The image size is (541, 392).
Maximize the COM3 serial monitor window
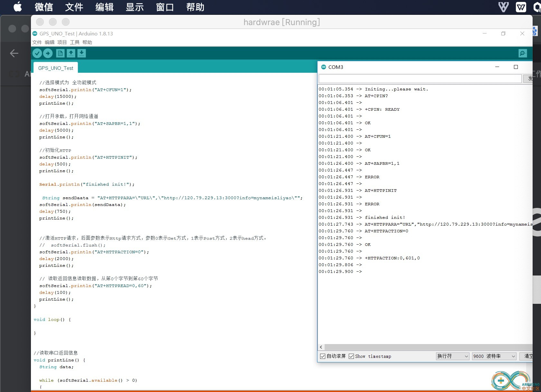click(x=516, y=67)
